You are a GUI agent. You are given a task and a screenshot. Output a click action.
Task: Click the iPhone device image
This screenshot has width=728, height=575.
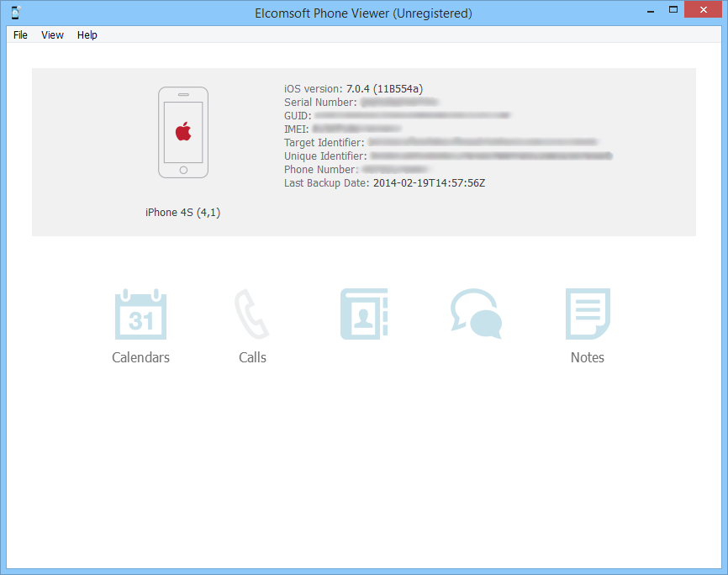click(x=183, y=132)
